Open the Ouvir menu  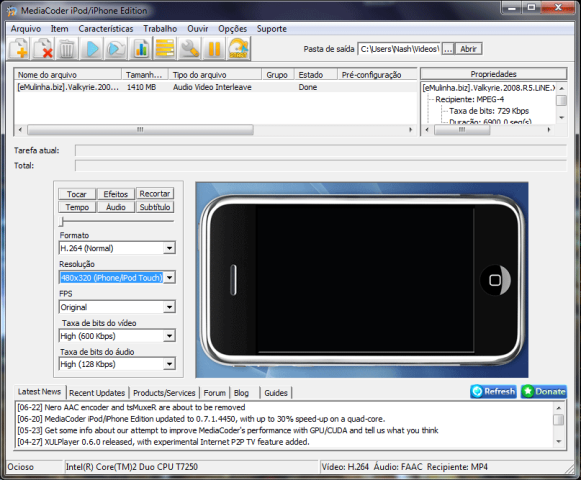(197, 29)
